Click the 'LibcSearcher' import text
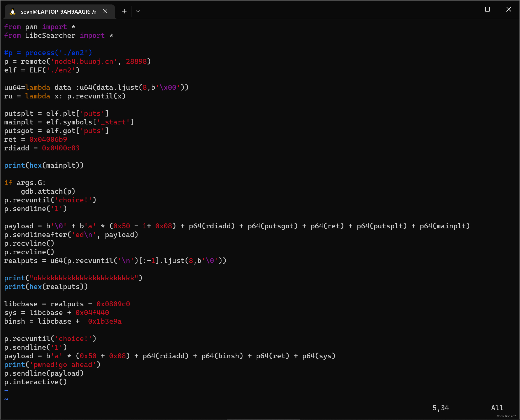The height and width of the screenshot is (420, 520). click(50, 35)
